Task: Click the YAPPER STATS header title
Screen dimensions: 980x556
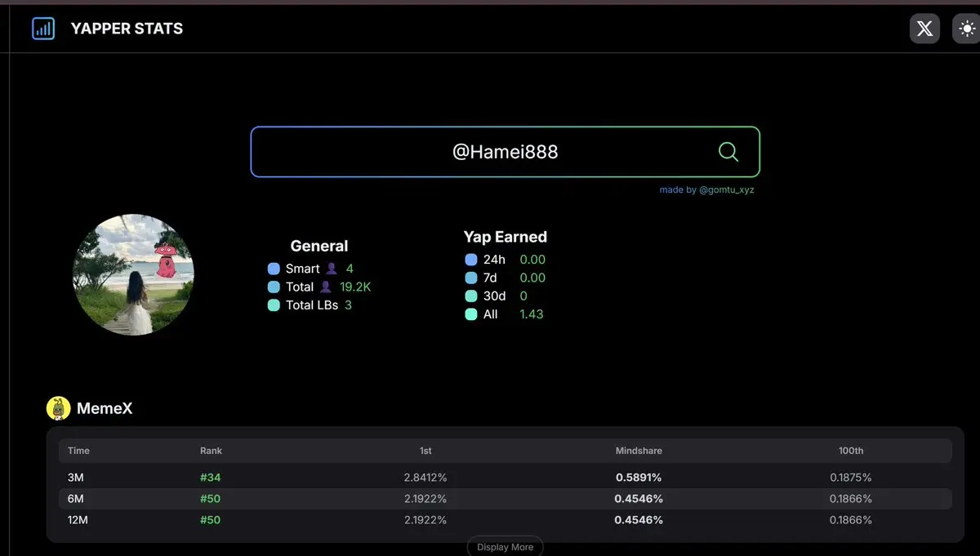Action: coord(127,29)
